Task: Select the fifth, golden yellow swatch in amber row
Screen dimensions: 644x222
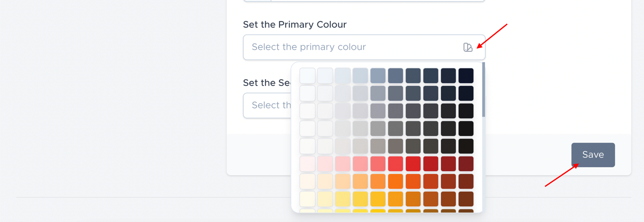Action: click(378, 199)
